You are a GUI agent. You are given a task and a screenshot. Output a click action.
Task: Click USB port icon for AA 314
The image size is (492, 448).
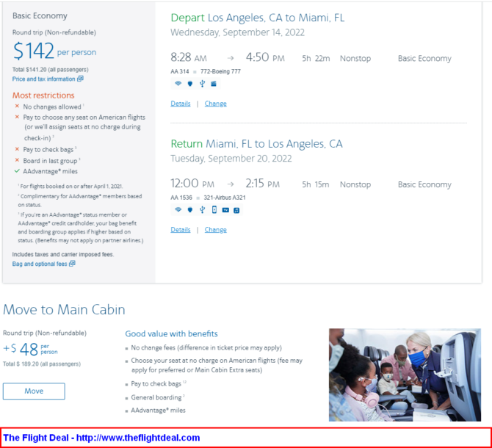(x=202, y=84)
